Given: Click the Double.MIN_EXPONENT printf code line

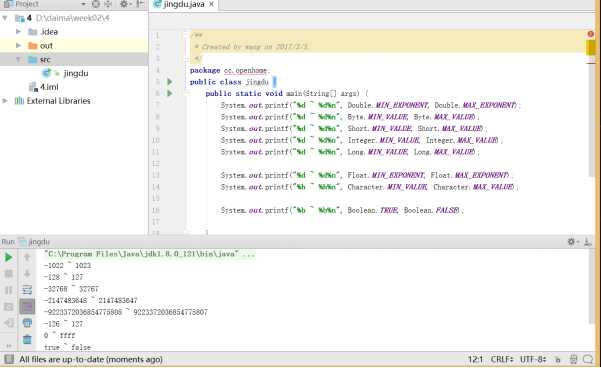Looking at the screenshot, I should pyautogui.click(x=370, y=105).
